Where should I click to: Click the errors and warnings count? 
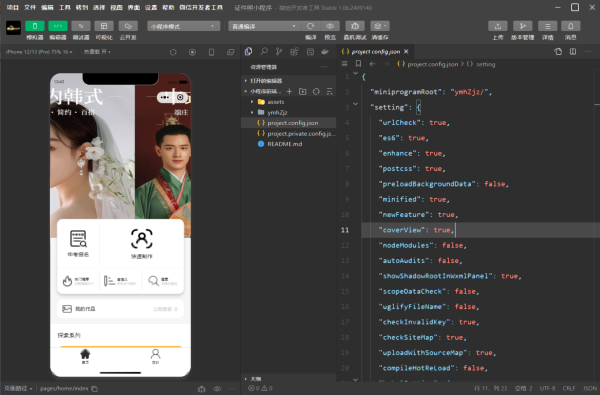pyautogui.click(x=261, y=388)
